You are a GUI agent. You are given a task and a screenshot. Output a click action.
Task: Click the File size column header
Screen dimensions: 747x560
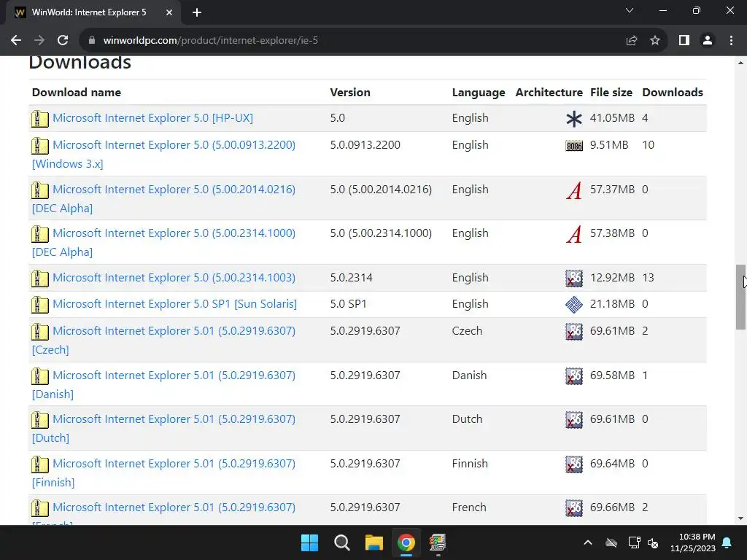click(611, 93)
